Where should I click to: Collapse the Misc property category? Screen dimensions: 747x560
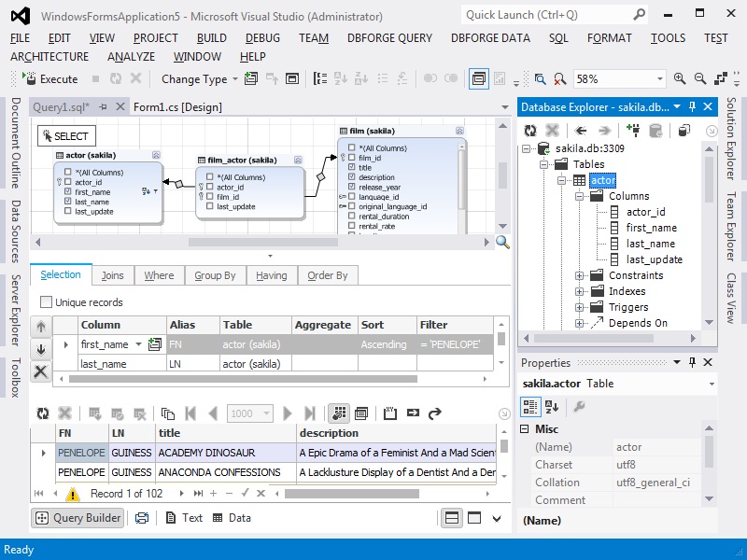(525, 429)
